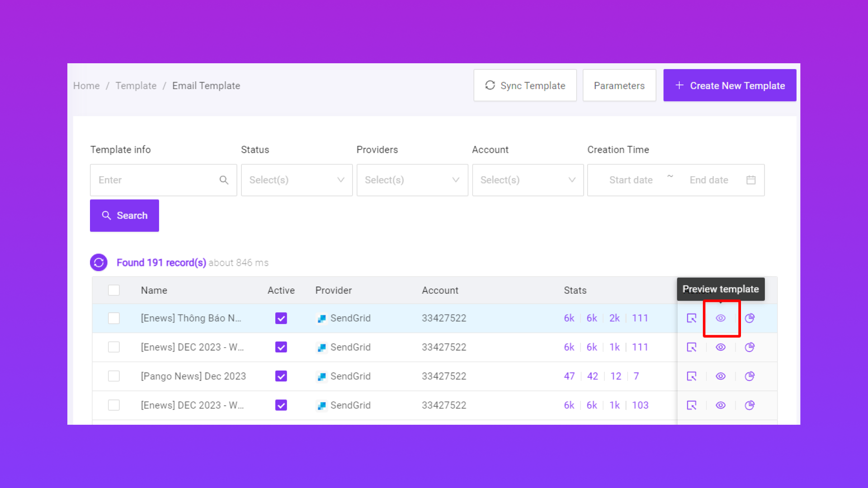Open statistics pie icon for Pango News row
This screenshot has height=488, width=868.
(750, 376)
